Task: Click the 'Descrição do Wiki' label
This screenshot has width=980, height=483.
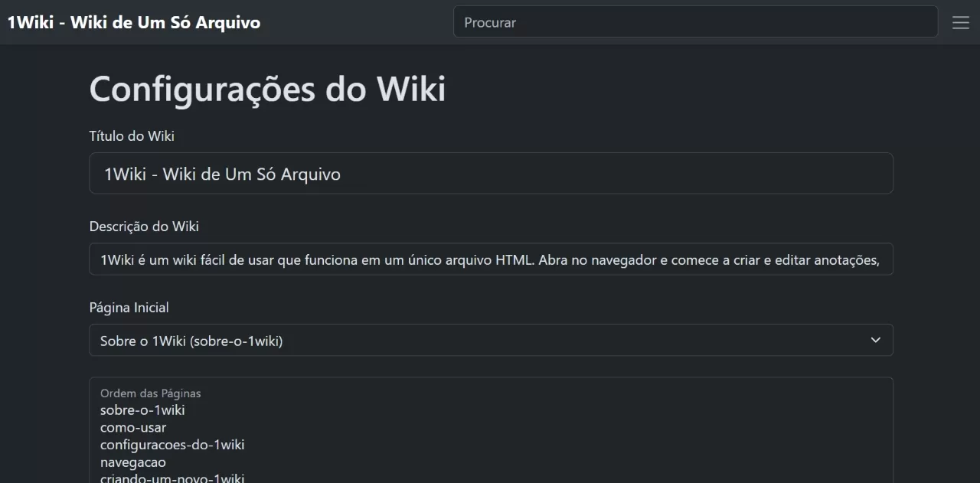Action: [x=144, y=227]
